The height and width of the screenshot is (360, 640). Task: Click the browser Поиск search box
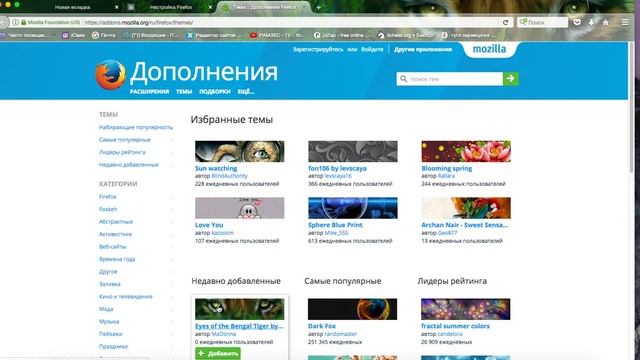pyautogui.click(x=542, y=22)
